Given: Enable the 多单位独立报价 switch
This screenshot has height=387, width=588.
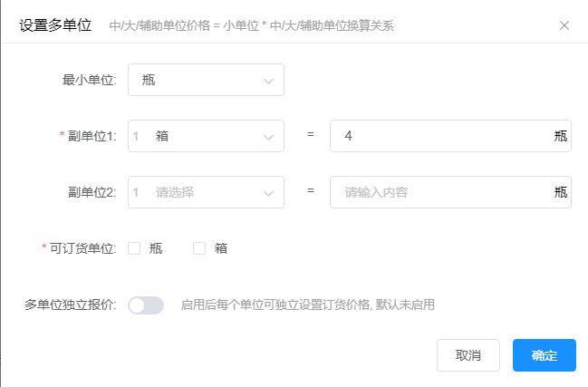Looking at the screenshot, I should tap(146, 305).
